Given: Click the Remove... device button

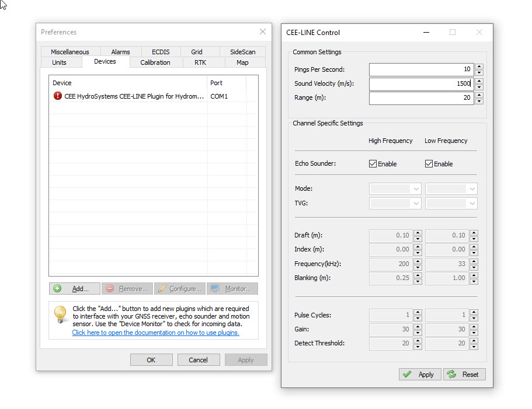Looking at the screenshot, I should pos(127,288).
